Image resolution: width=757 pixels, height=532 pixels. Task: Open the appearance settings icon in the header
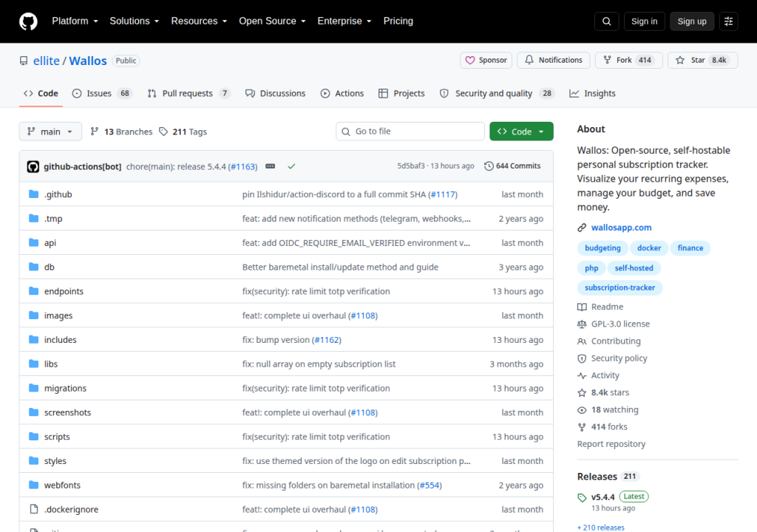tap(728, 21)
